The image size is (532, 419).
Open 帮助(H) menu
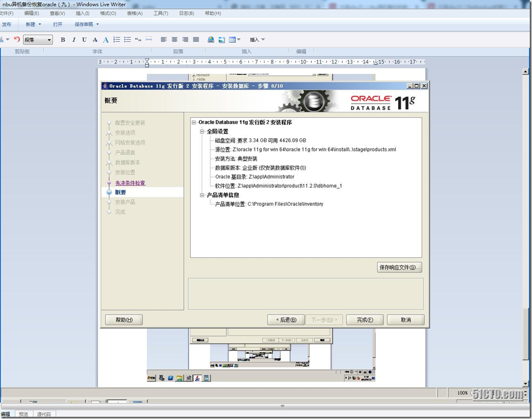pos(213,13)
